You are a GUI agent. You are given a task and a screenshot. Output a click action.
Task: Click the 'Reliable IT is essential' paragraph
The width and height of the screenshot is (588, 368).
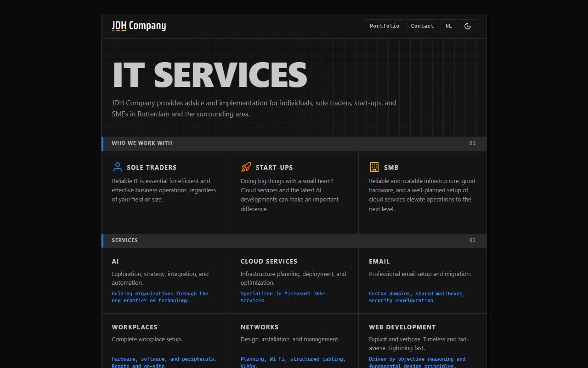pos(164,190)
